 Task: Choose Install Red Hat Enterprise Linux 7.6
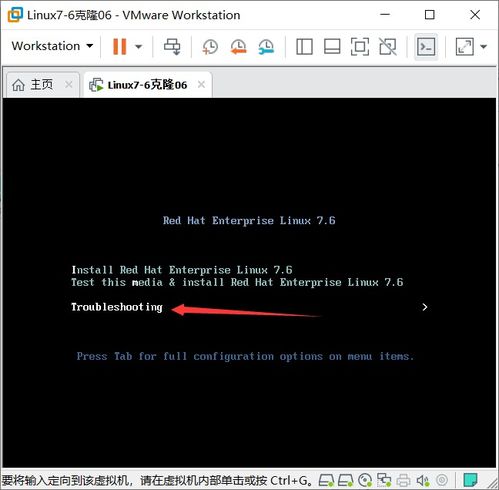coord(182,270)
